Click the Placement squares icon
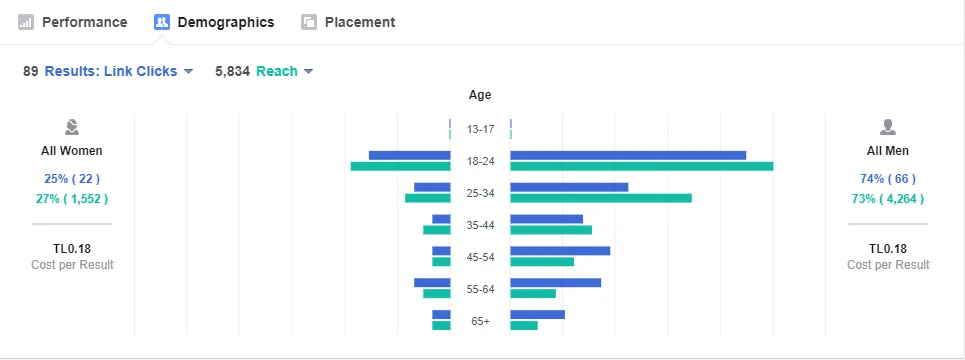 click(309, 22)
